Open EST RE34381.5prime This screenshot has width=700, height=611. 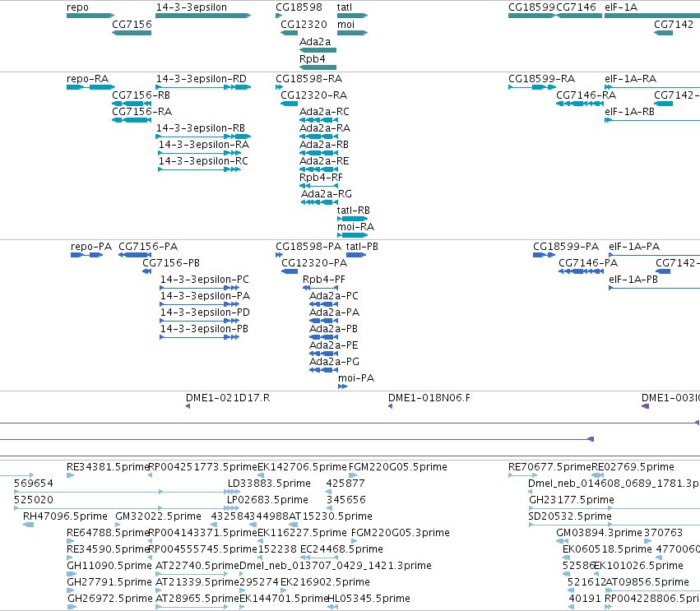coord(70,475)
